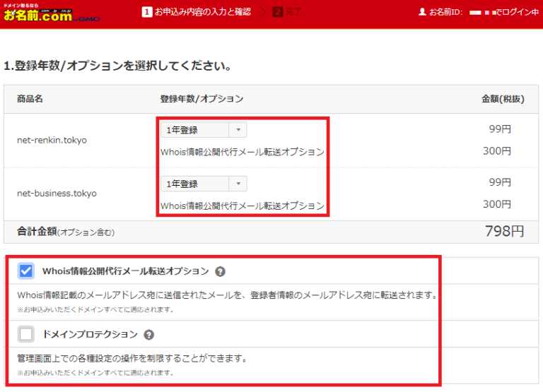Image resolution: width=543 pixels, height=392 pixels.
Task: Click the 商品名 column header
Action: [x=30, y=99]
